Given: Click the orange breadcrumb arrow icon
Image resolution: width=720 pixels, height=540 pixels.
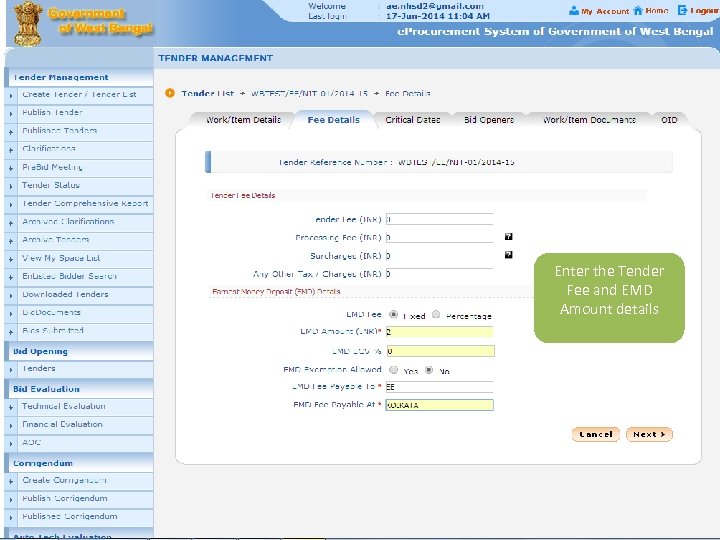Looking at the screenshot, I should tap(170, 93).
